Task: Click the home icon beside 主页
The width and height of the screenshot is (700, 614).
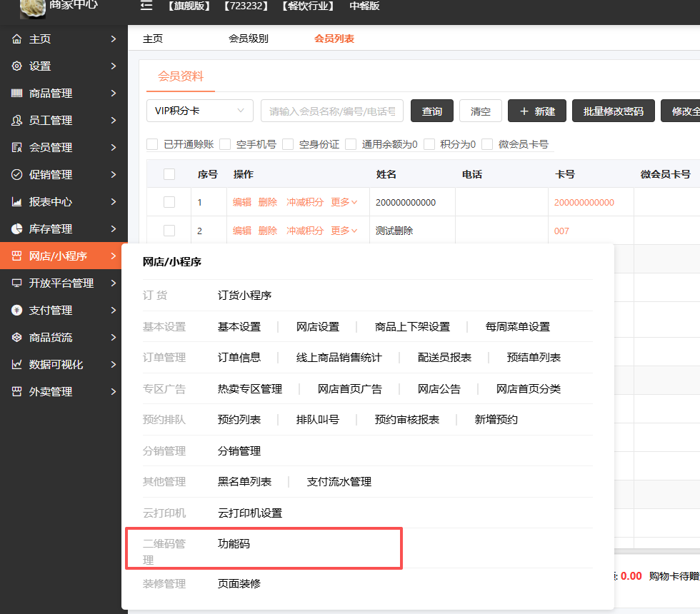Action: [x=16, y=39]
